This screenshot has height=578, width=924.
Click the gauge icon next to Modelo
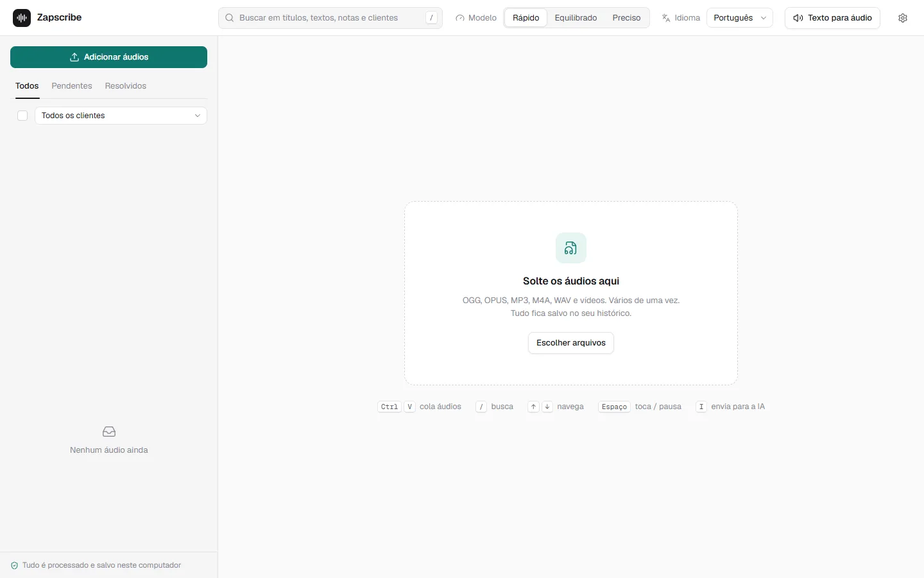460,18
